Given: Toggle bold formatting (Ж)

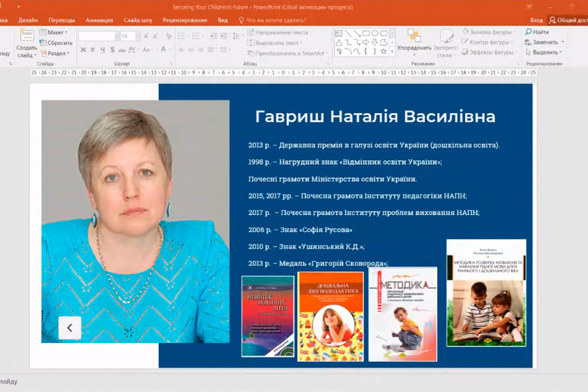Looking at the screenshot, I should coord(83,50).
